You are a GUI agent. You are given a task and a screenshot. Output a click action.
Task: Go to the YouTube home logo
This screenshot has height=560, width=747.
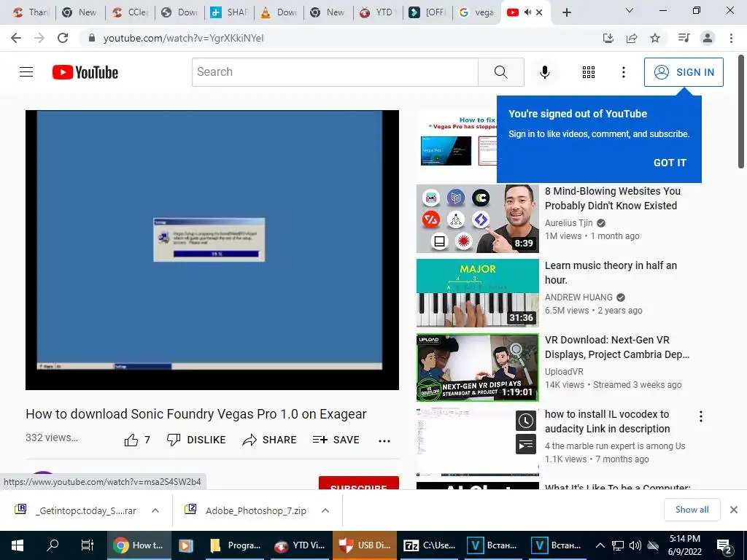85,72
